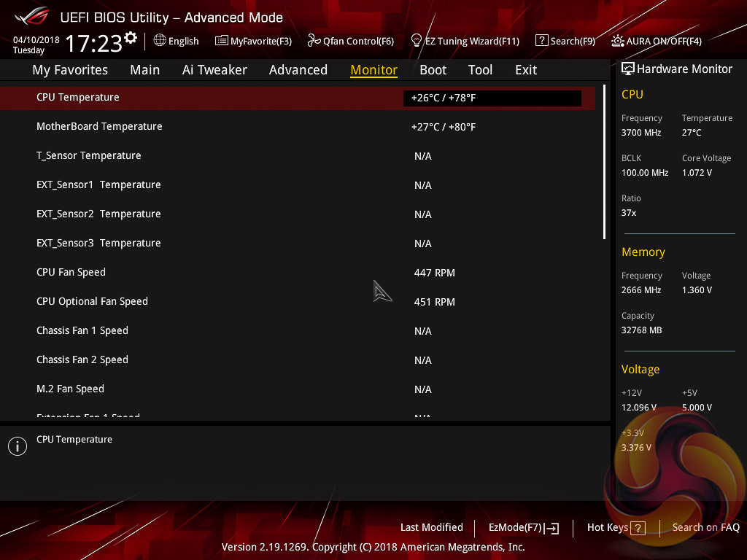Click the +27°C / +80°F value
Image resolution: width=747 pixels, height=560 pixels.
(444, 127)
